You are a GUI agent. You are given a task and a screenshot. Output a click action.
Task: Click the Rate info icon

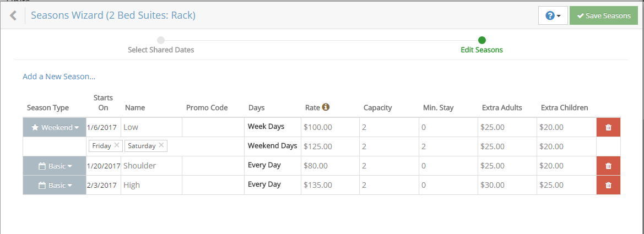[326, 107]
